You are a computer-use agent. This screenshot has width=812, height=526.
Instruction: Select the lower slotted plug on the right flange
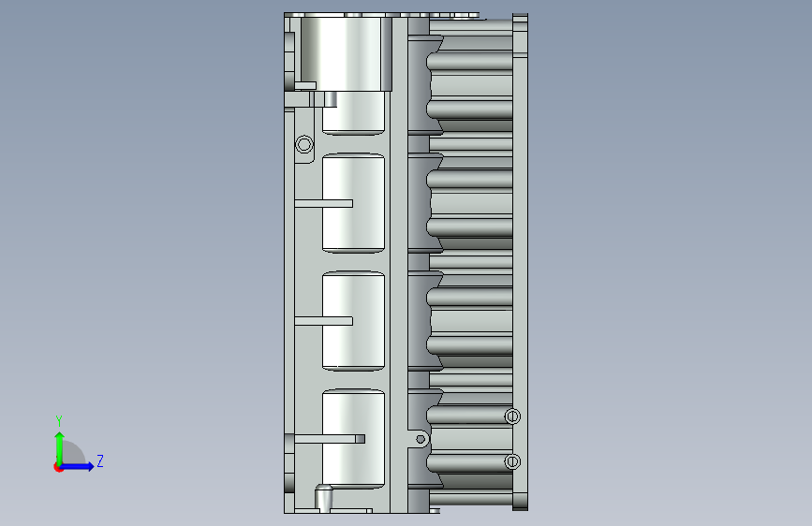pos(512,460)
